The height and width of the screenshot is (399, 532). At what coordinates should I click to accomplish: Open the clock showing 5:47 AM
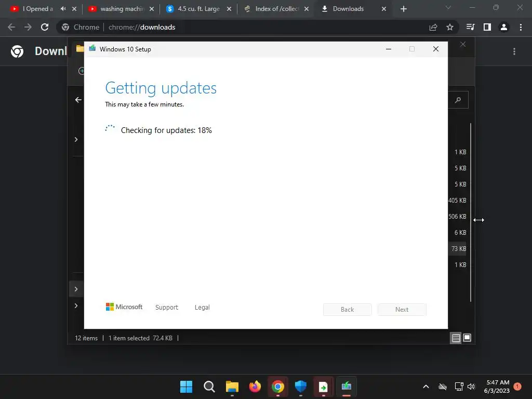point(497,387)
